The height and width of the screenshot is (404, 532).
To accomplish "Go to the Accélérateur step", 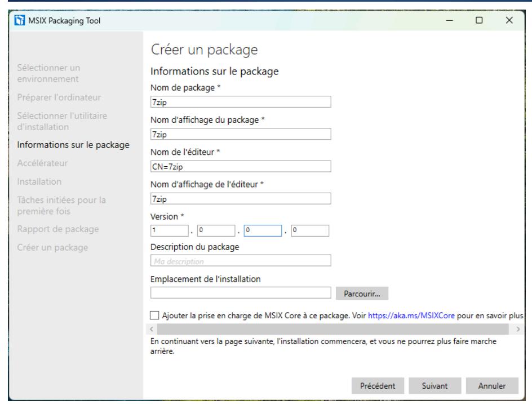I will (42, 163).
